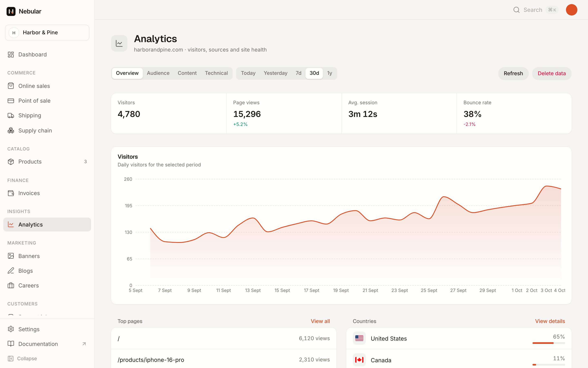Image resolution: width=588 pixels, height=368 pixels.
Task: Open Invoices under Finance
Action: [x=47, y=193]
